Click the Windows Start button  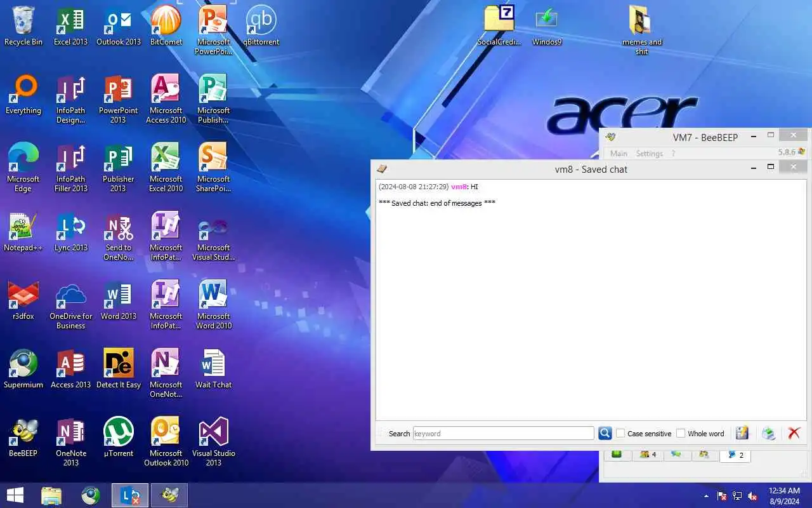click(x=15, y=495)
